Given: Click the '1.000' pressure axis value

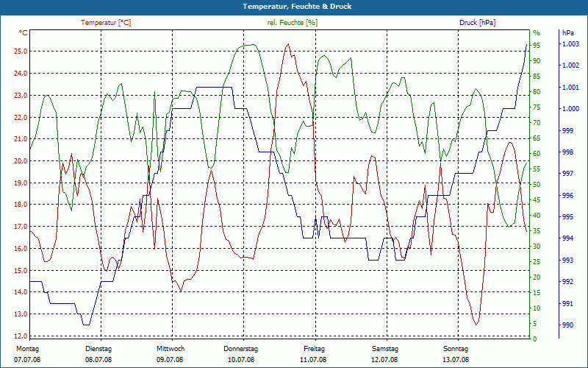Looking at the screenshot, I should (x=570, y=109).
